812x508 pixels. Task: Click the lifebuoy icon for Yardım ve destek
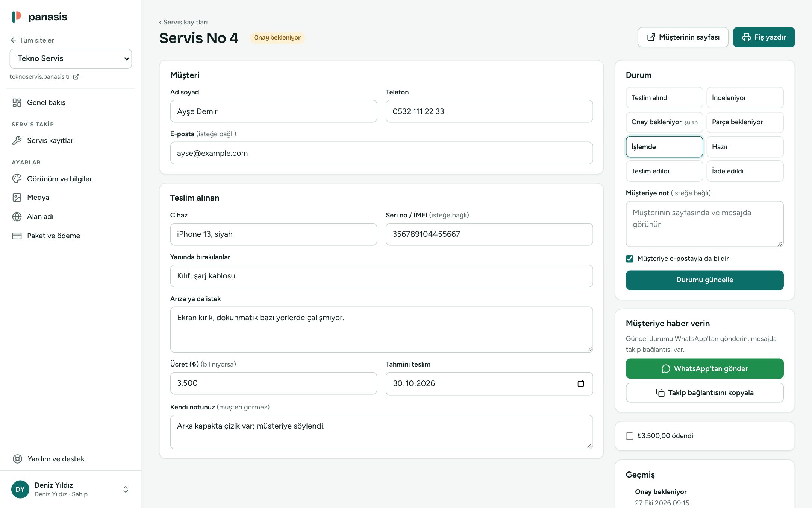tap(17, 459)
